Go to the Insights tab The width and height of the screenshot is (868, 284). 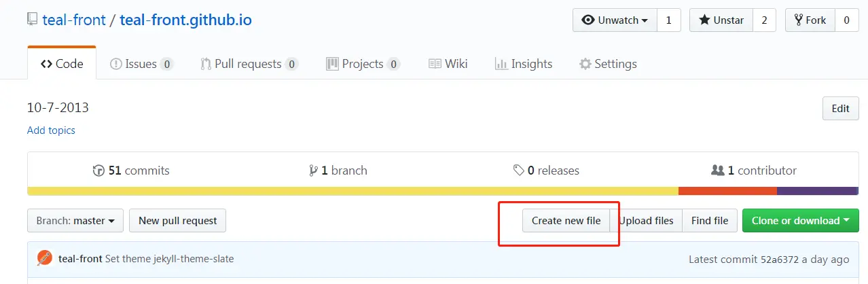524,64
